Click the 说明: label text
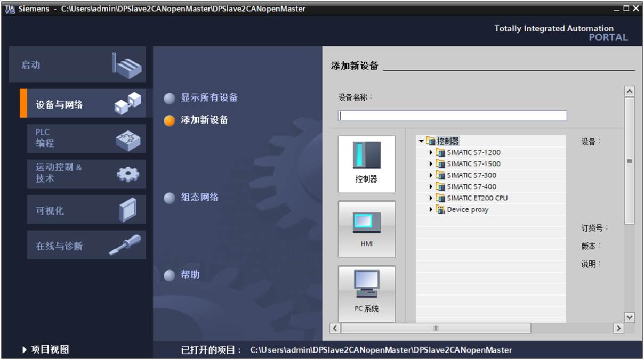 pyautogui.click(x=591, y=264)
